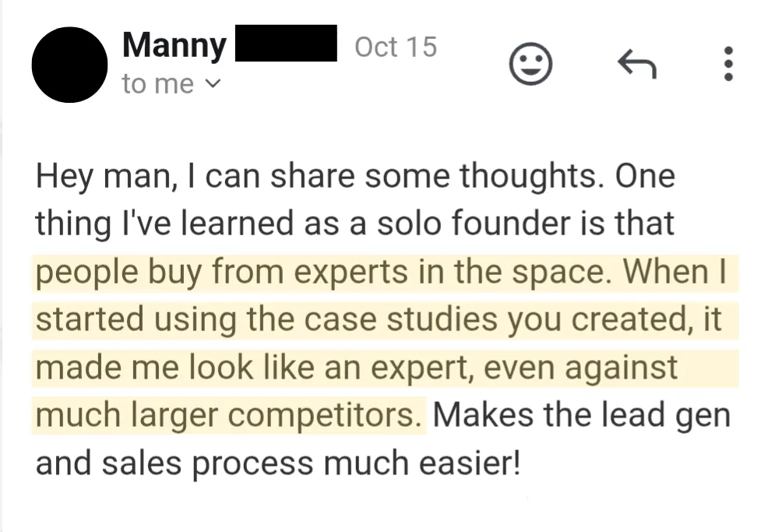
Task: Reply to the email using the arrow icon
Action: tap(637, 64)
